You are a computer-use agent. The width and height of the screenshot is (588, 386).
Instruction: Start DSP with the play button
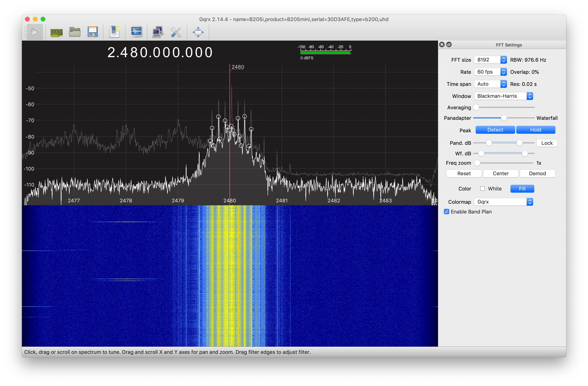35,32
